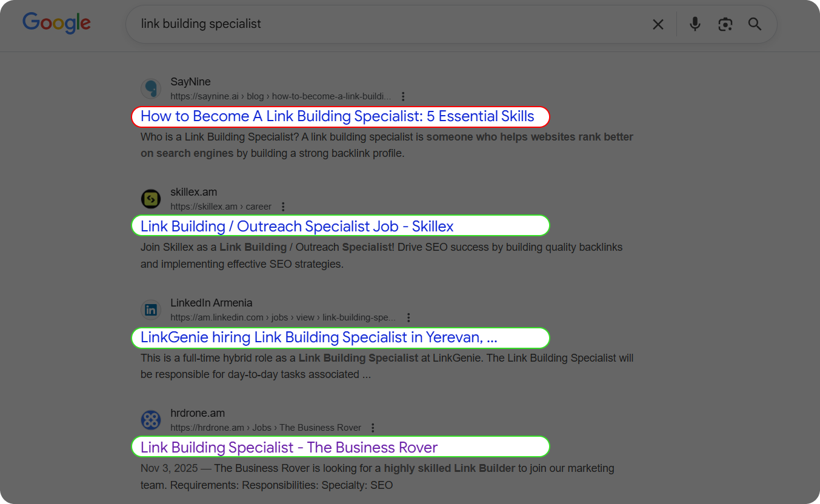
Task: Open Google Lens image search
Action: (725, 24)
